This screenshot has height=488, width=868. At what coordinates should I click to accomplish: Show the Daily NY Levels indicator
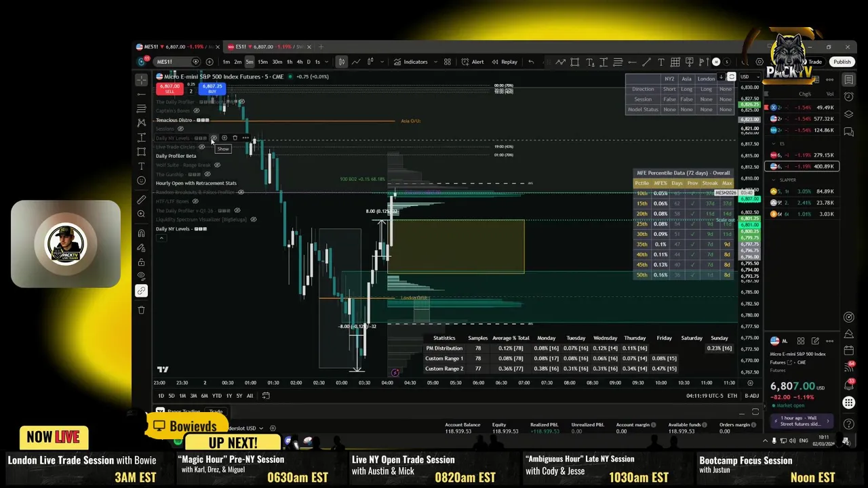(x=214, y=138)
